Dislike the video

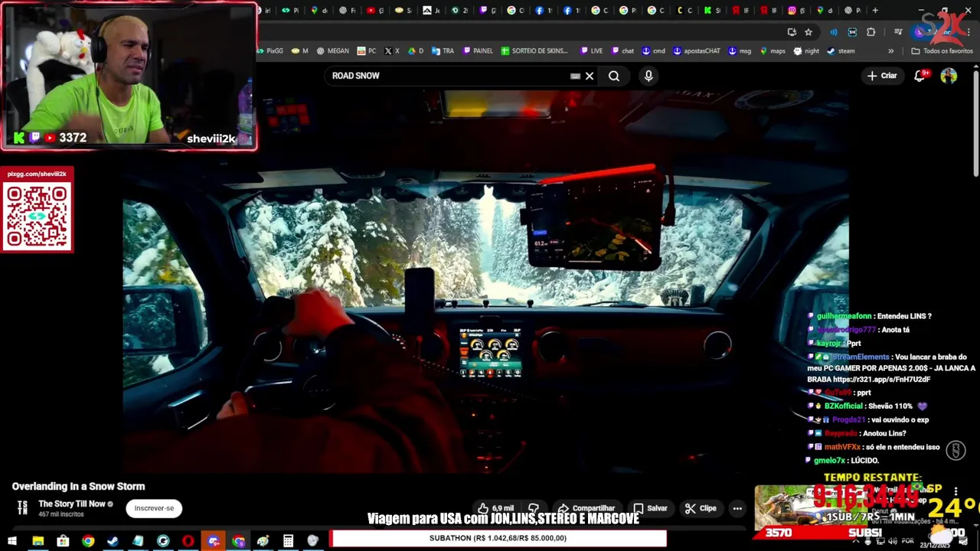tap(534, 508)
